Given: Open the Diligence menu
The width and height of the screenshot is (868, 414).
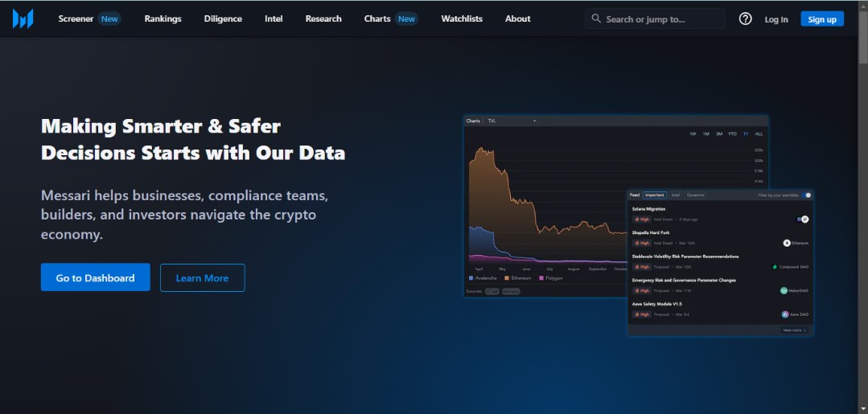Looking at the screenshot, I should click(223, 18).
